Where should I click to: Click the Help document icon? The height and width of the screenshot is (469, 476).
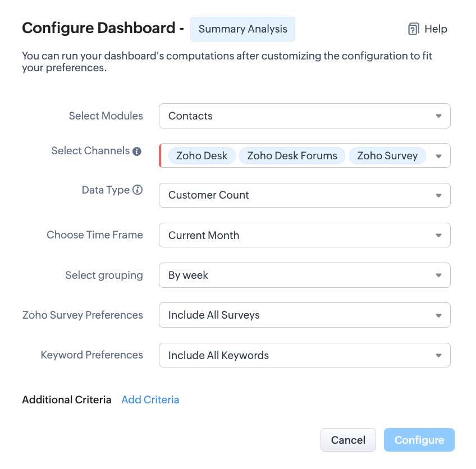(x=413, y=29)
